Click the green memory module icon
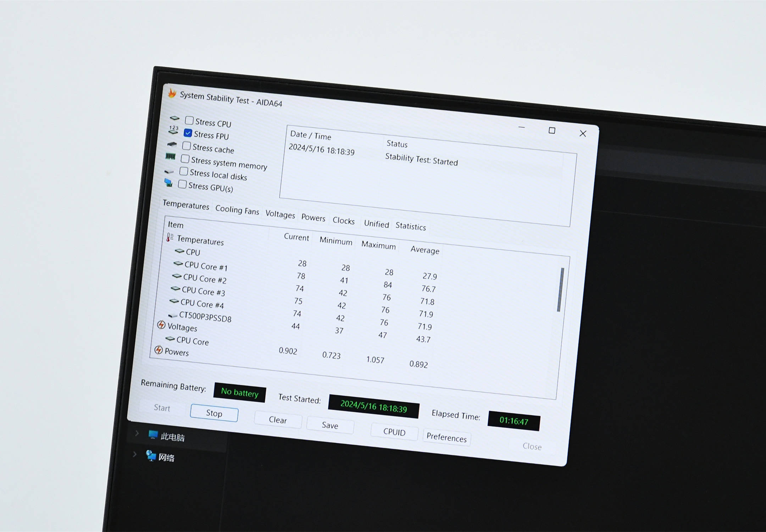 click(171, 156)
